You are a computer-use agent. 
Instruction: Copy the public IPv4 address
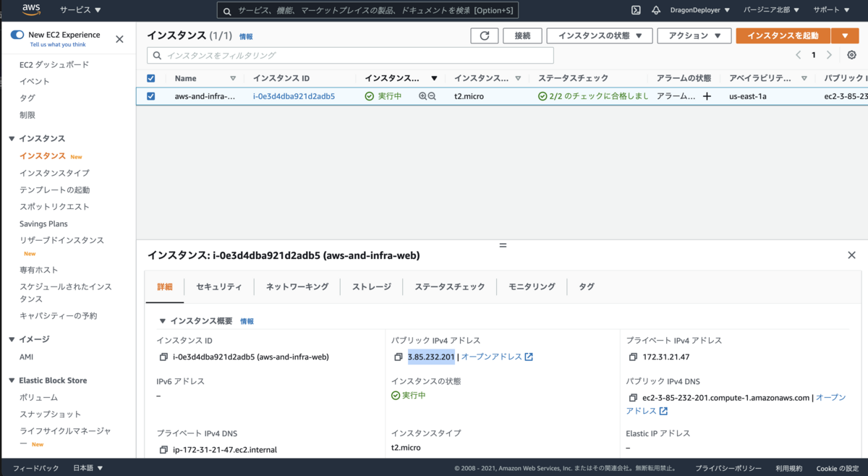(398, 357)
